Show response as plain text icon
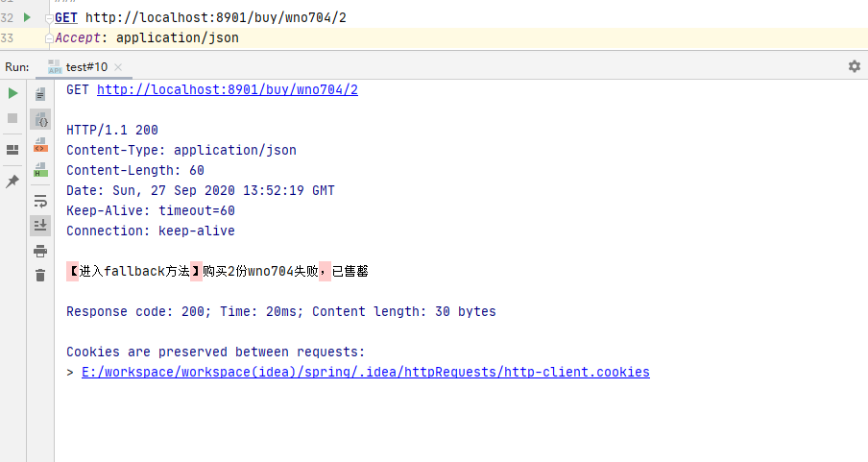This screenshot has height=462, width=868. pos(40,94)
